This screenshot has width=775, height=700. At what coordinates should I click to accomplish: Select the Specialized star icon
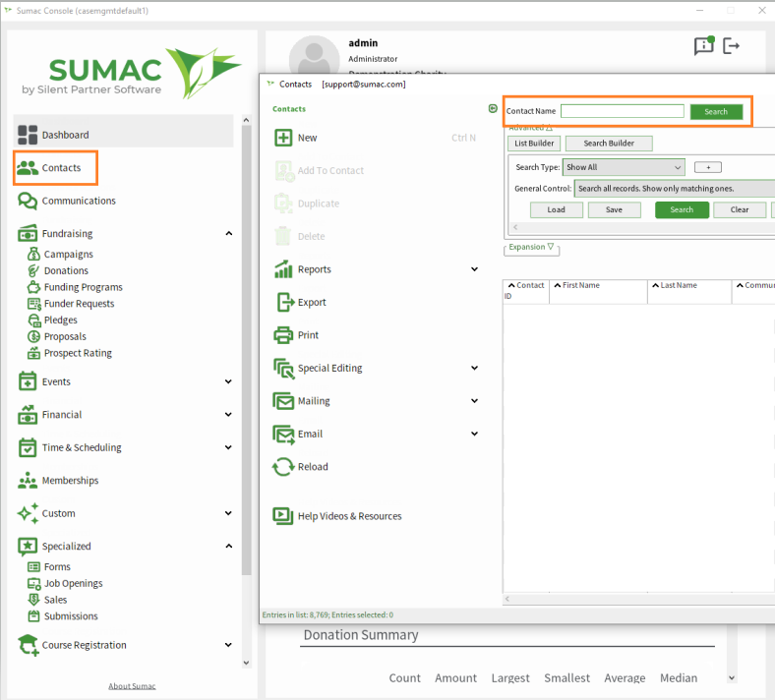pyautogui.click(x=28, y=547)
